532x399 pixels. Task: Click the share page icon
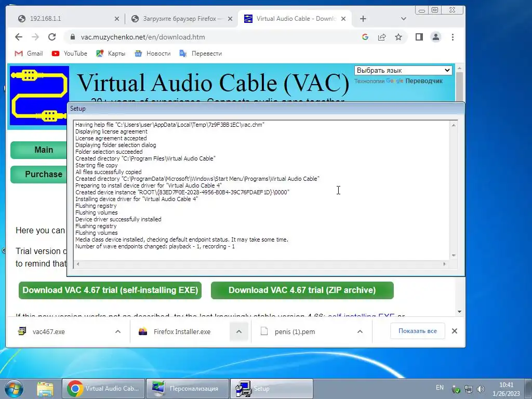coord(382,37)
